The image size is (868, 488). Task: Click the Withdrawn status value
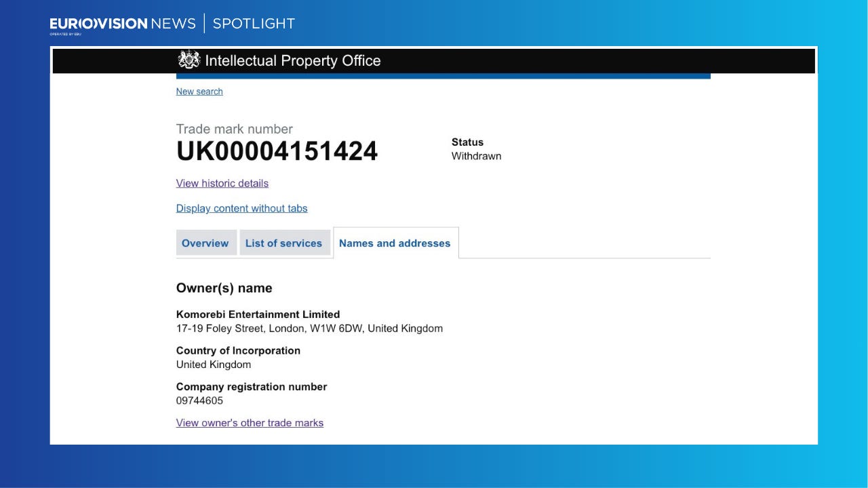click(477, 156)
